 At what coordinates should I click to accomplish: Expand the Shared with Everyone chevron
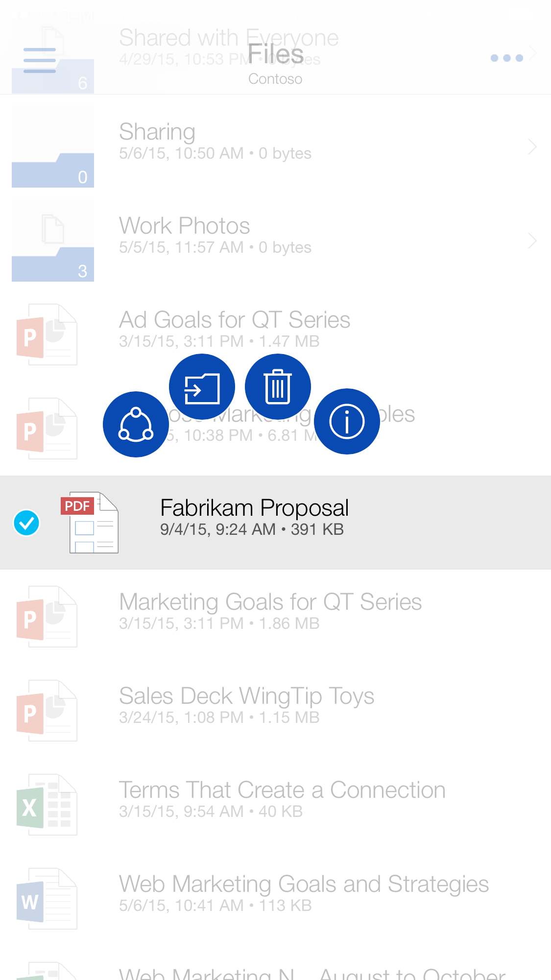[533, 52]
